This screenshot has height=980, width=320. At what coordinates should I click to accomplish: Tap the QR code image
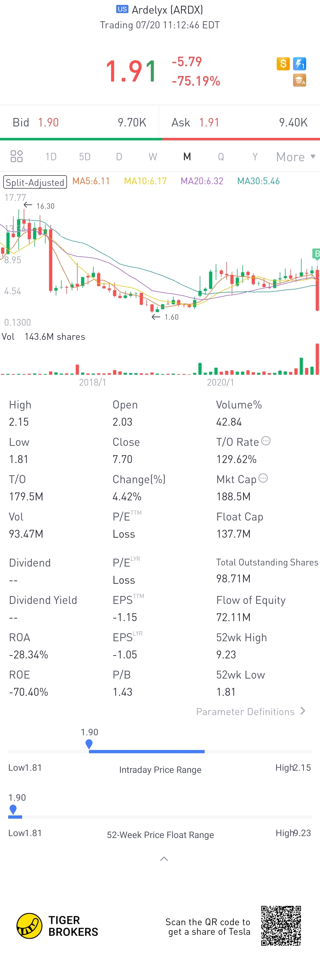coord(281,925)
